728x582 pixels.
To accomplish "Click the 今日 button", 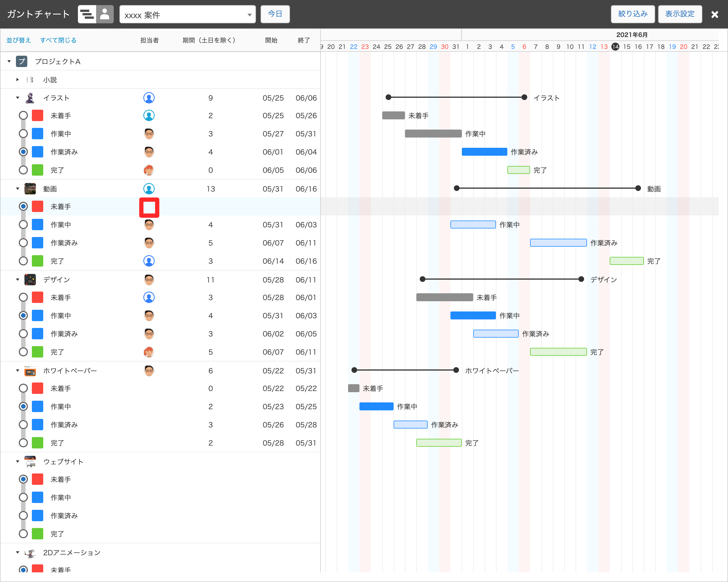I will tap(275, 14).
